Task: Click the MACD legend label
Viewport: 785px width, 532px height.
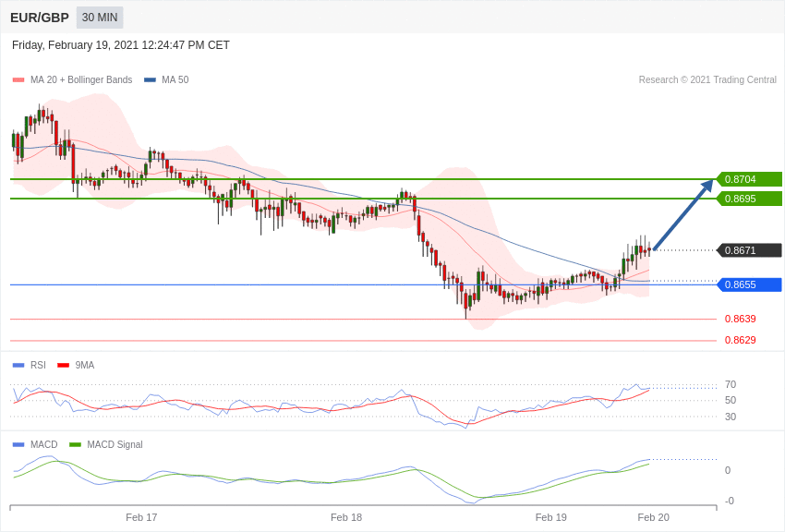Action: click(x=44, y=444)
